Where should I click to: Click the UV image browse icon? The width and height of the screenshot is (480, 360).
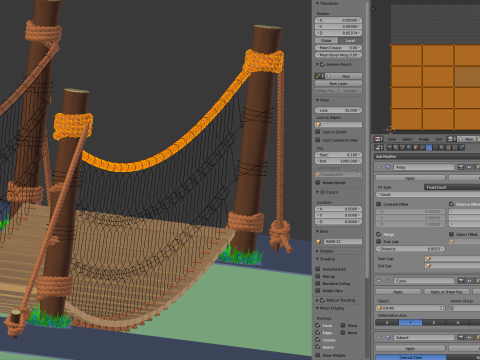(x=451, y=139)
